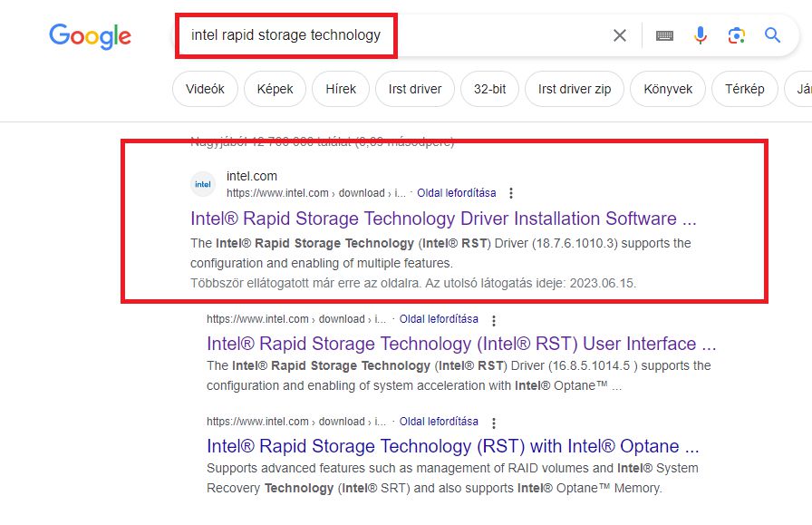Select the Hírek filter chip

340,89
